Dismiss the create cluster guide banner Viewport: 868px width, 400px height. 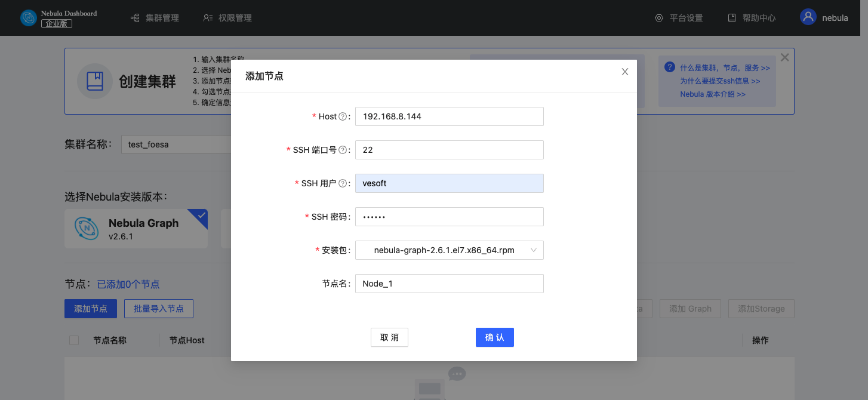click(784, 57)
